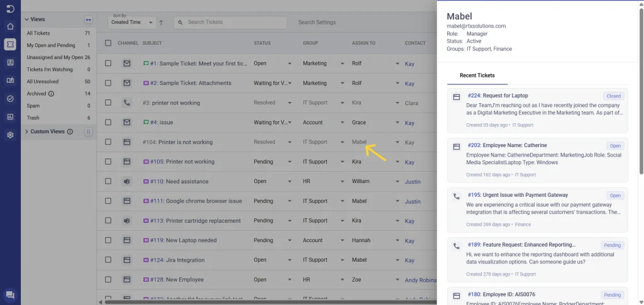Click the info icon beside Custom Views
This screenshot has width=644, height=305.
click(70, 132)
